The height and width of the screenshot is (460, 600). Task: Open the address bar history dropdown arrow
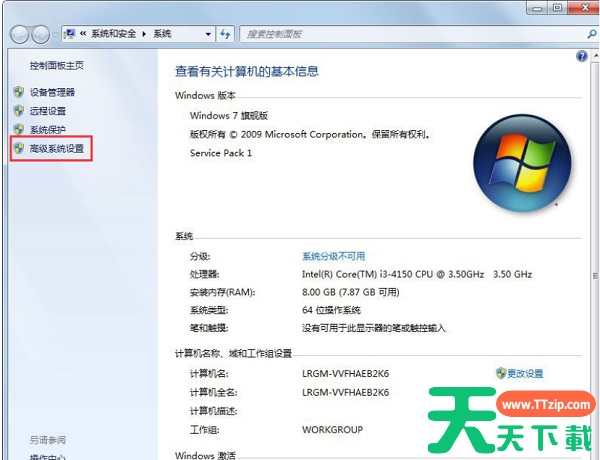click(x=208, y=33)
